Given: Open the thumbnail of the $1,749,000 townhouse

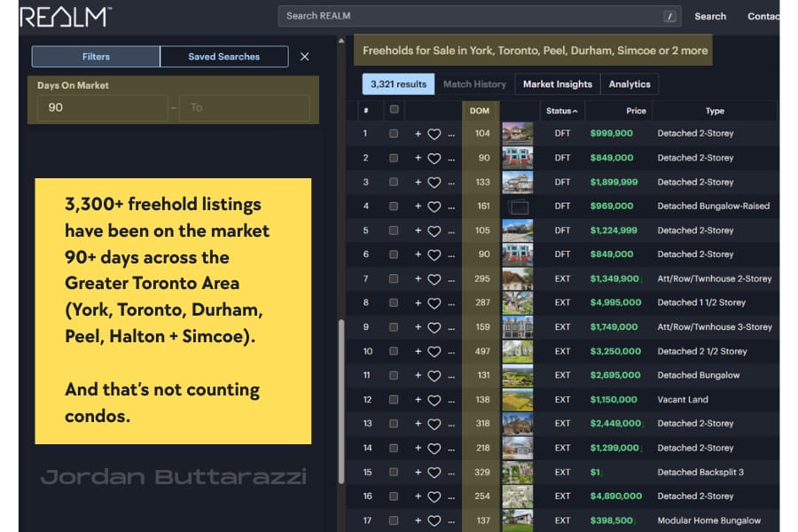Looking at the screenshot, I should click(x=518, y=327).
